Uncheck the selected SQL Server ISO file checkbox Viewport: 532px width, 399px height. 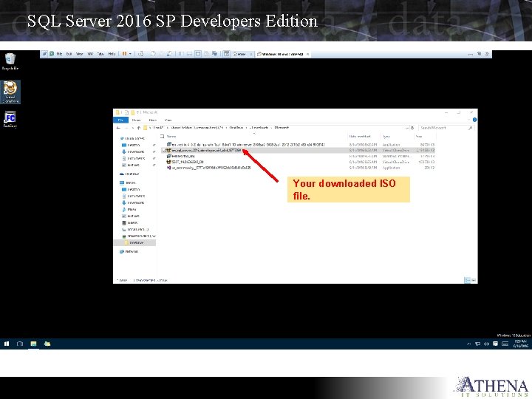pyautogui.click(x=164, y=150)
